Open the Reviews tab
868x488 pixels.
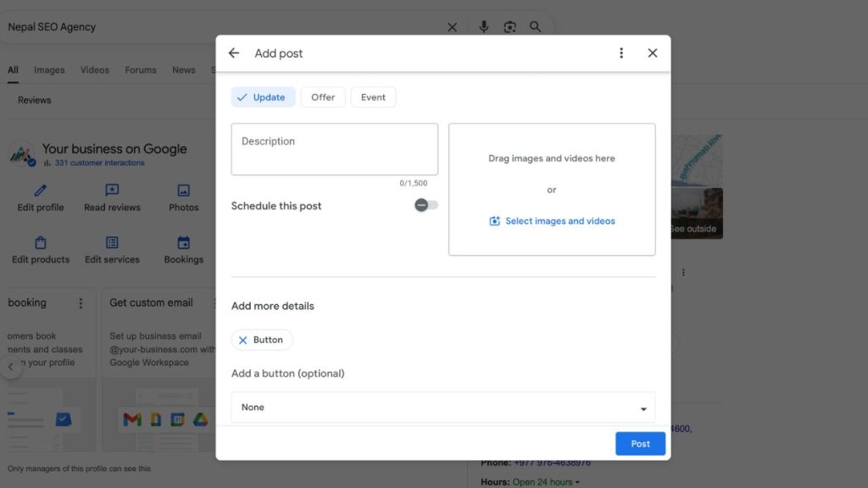[33, 100]
